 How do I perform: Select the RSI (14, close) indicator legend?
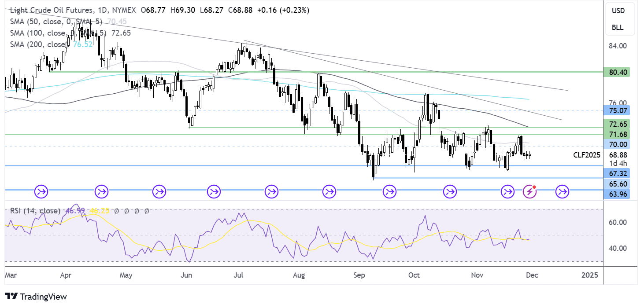click(x=35, y=211)
